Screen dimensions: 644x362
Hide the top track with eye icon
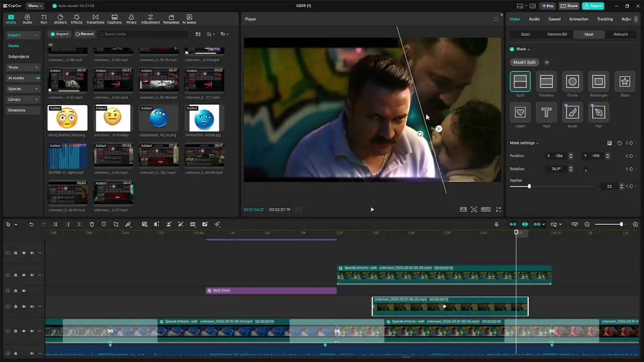24,253
